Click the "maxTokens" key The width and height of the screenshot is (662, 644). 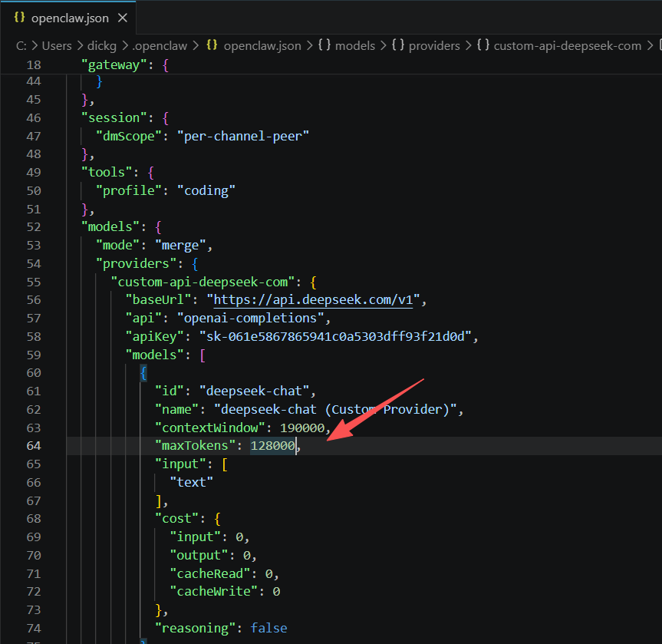pyautogui.click(x=195, y=446)
